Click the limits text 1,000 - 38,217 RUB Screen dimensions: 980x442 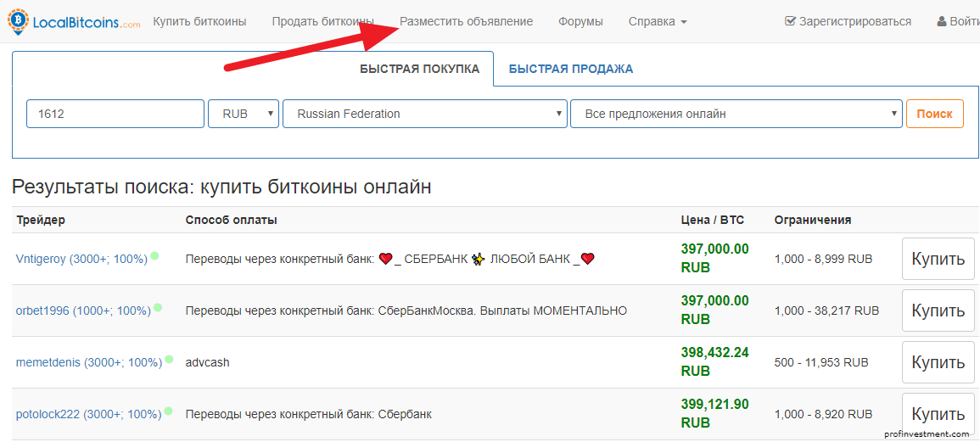(x=826, y=311)
